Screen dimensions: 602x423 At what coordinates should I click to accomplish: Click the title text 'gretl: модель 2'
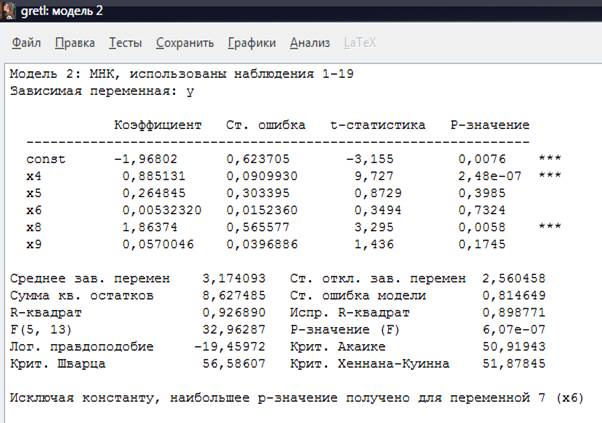click(x=62, y=11)
